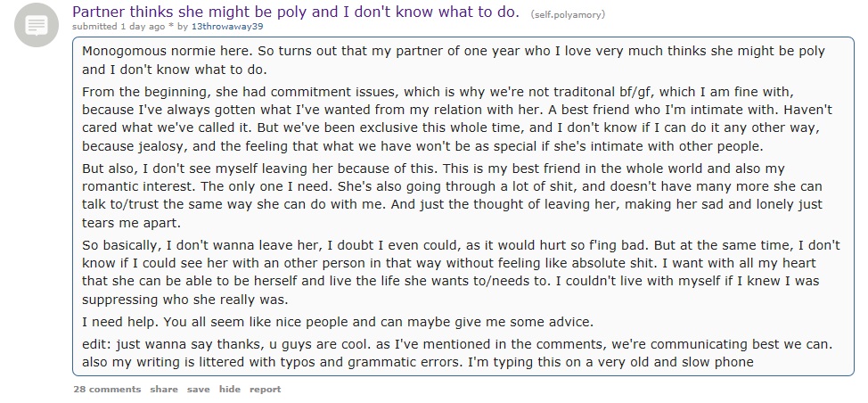This screenshot has height=403, width=868.
Task: Click the edited asterisk next to the timestamp
Action: [x=171, y=27]
